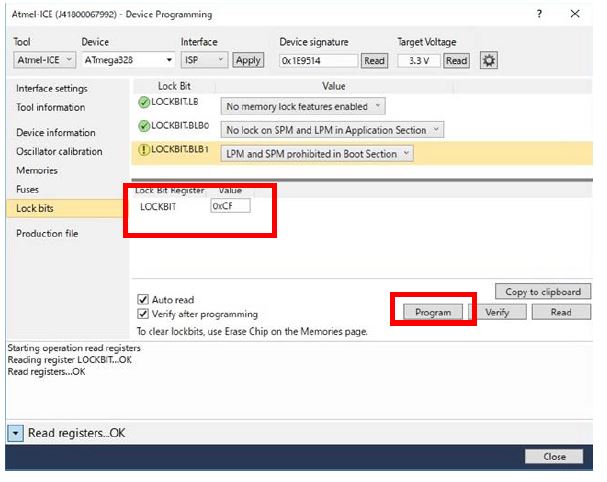The image size is (607, 482).
Task: Click the help question mark icon
Action: (541, 14)
